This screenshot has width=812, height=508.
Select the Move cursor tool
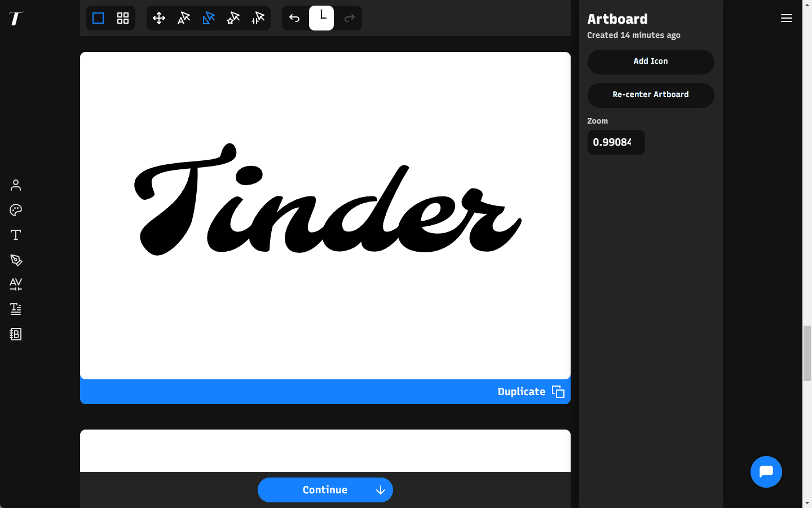click(158, 18)
